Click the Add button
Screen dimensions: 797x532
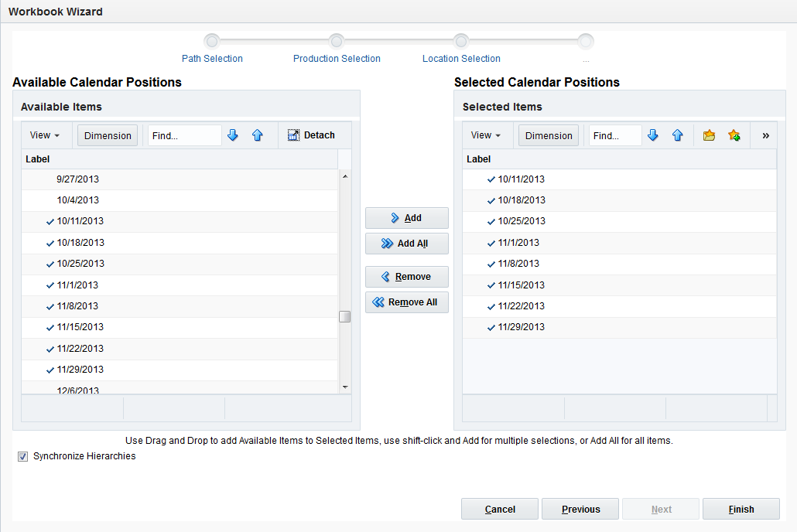point(407,218)
